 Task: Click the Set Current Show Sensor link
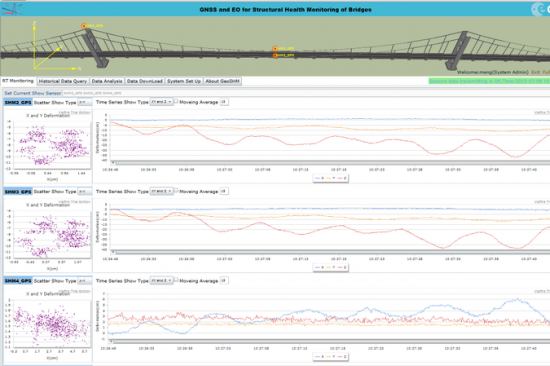tap(33, 93)
